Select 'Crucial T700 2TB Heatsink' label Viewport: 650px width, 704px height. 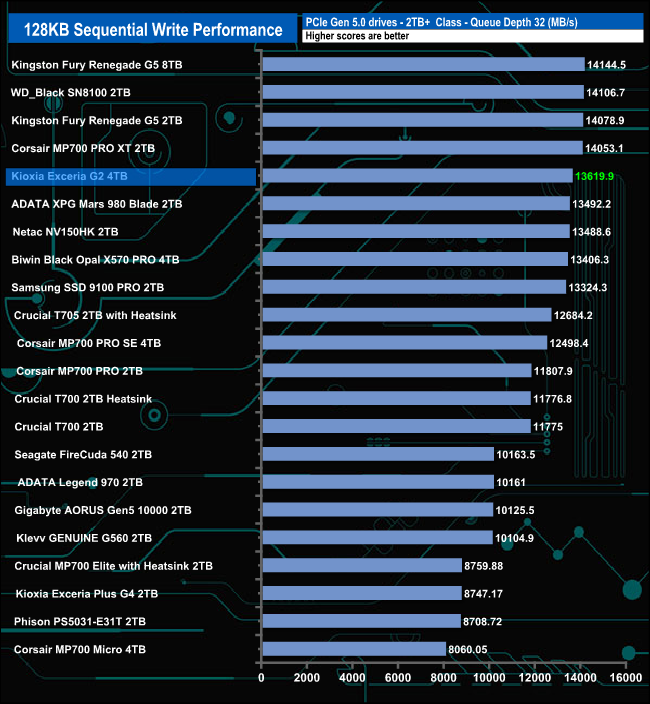[83, 399]
